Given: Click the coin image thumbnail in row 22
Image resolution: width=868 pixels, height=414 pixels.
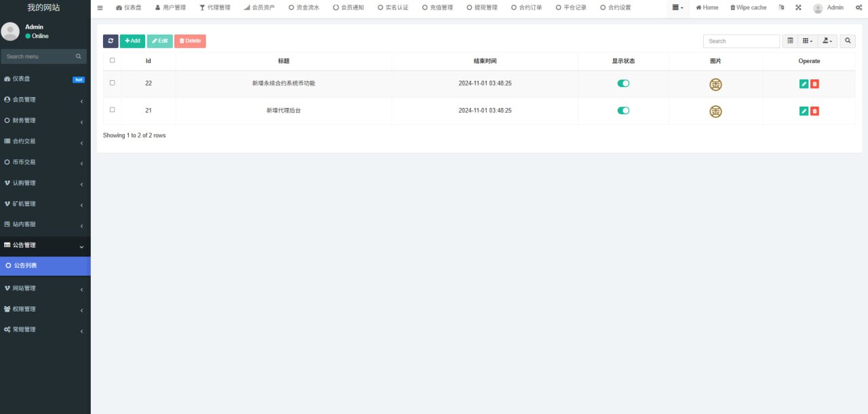Looking at the screenshot, I should (x=715, y=84).
